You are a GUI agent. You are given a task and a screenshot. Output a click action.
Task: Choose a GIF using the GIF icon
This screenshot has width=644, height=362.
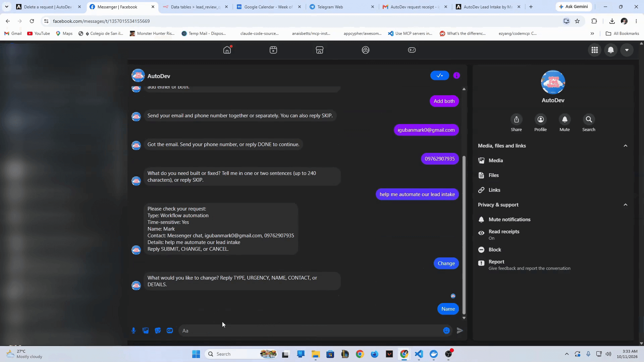pos(170,330)
